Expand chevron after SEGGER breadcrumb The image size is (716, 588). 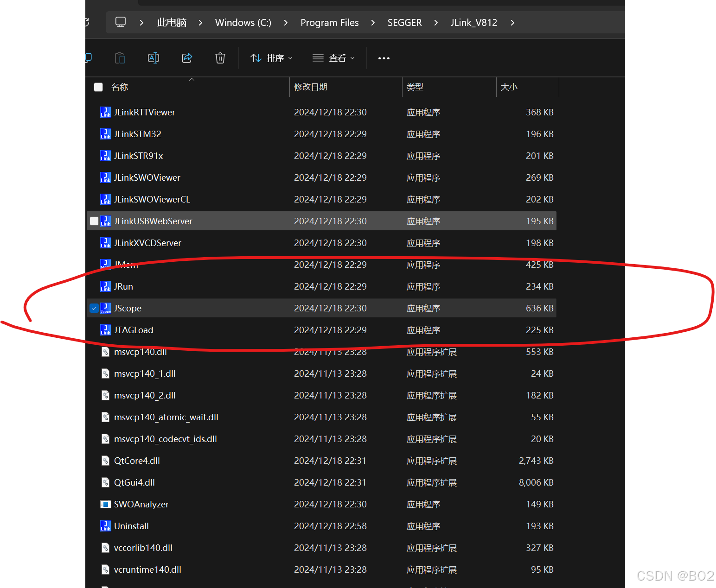pos(436,23)
